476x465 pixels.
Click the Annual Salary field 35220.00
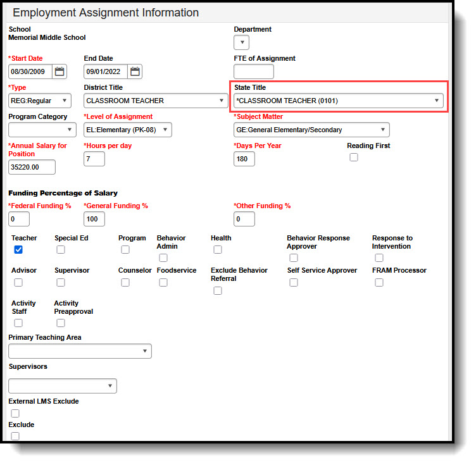coord(32,167)
